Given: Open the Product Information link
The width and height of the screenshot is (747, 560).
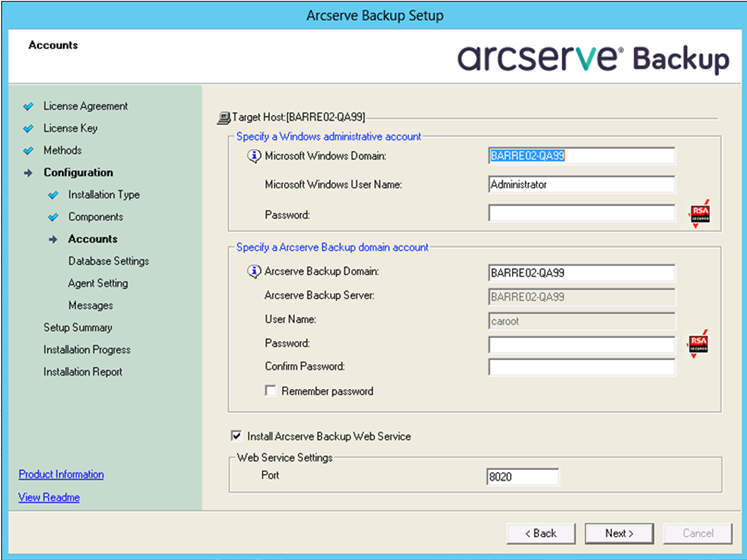Looking at the screenshot, I should tap(61, 474).
